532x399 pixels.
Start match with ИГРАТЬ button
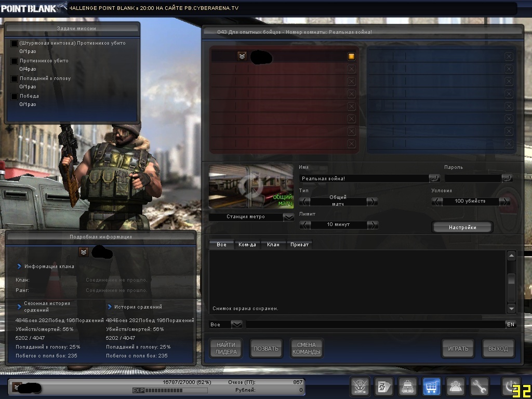(458, 349)
